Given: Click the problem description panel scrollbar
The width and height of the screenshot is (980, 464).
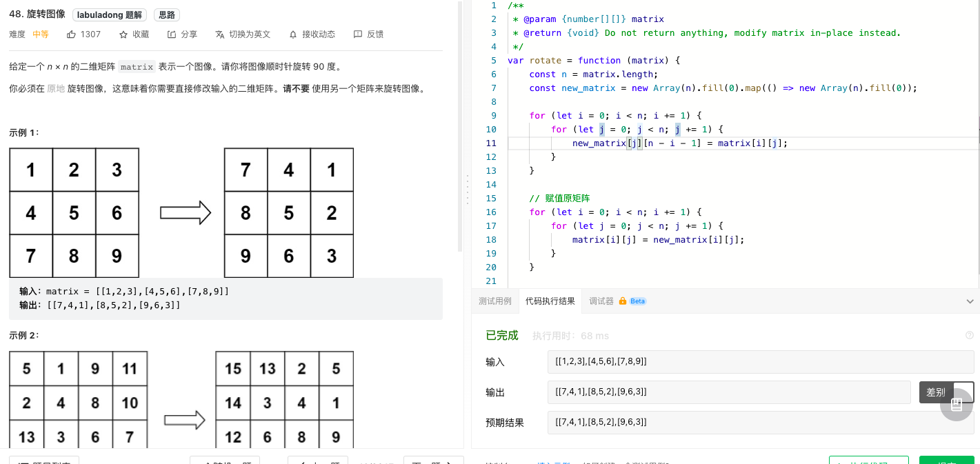Looking at the screenshot, I should pyautogui.click(x=460, y=125).
